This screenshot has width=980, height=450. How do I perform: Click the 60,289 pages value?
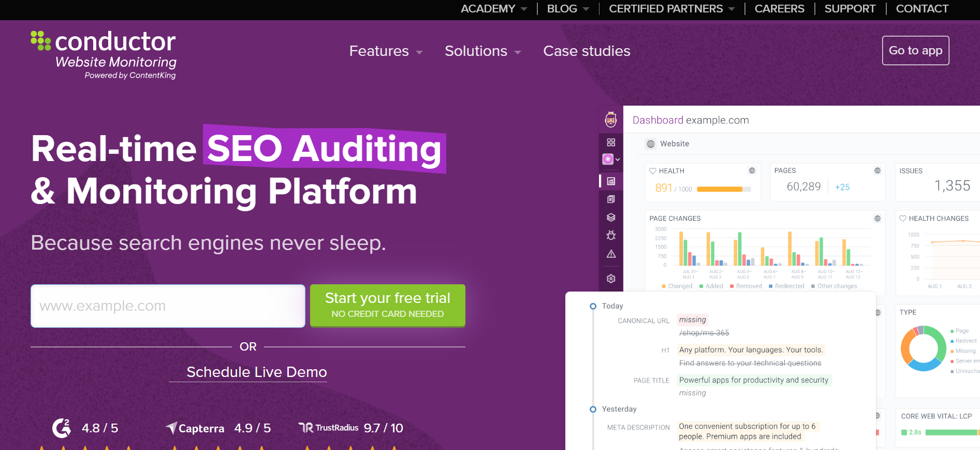803,186
